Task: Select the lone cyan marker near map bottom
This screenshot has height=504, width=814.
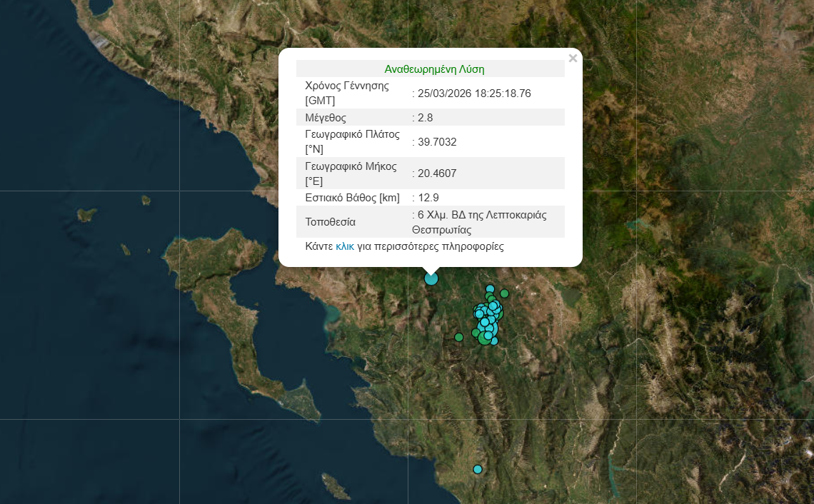Action: pos(478,469)
